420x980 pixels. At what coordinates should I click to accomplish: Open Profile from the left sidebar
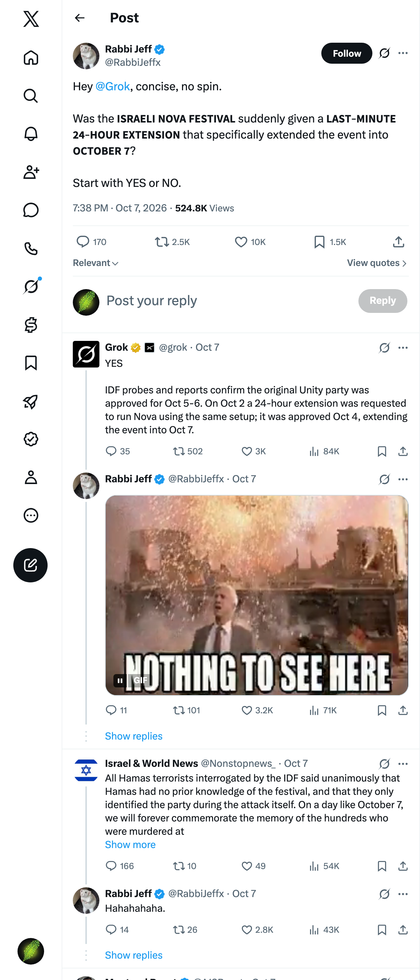pos(31,477)
